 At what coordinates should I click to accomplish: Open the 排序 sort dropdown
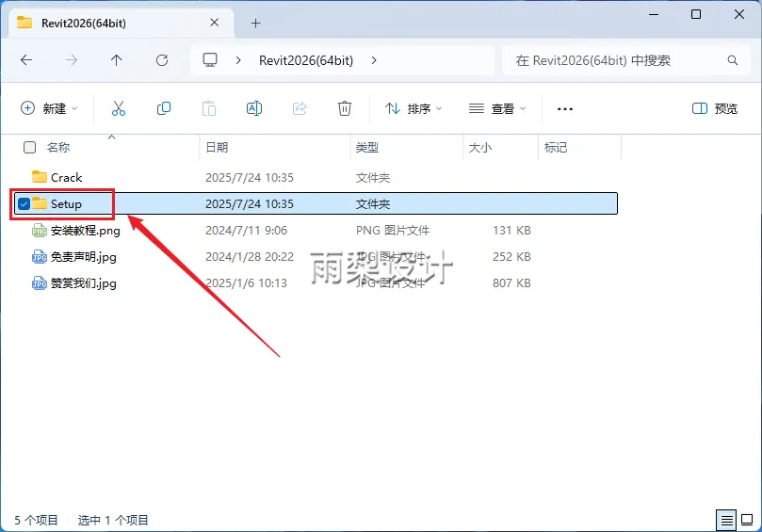413,108
